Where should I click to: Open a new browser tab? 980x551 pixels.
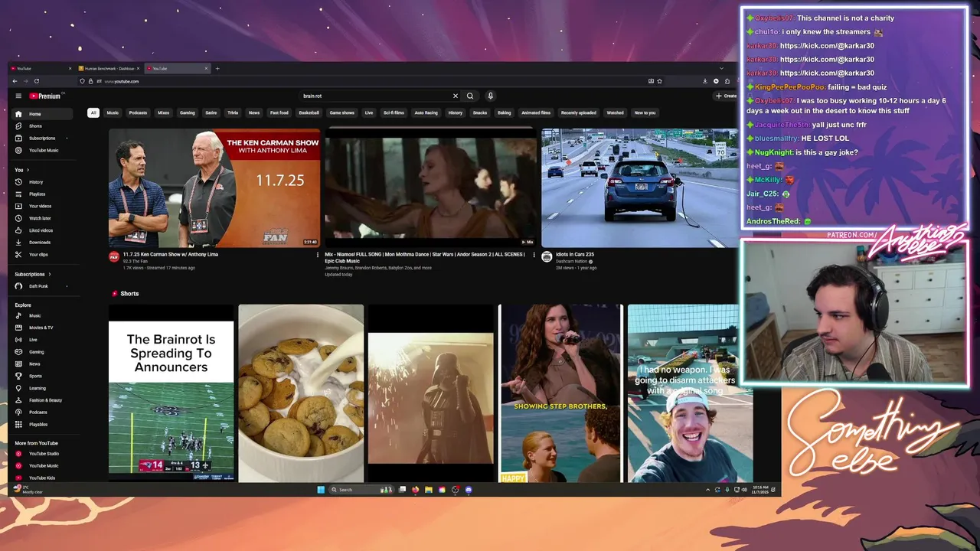(217, 69)
